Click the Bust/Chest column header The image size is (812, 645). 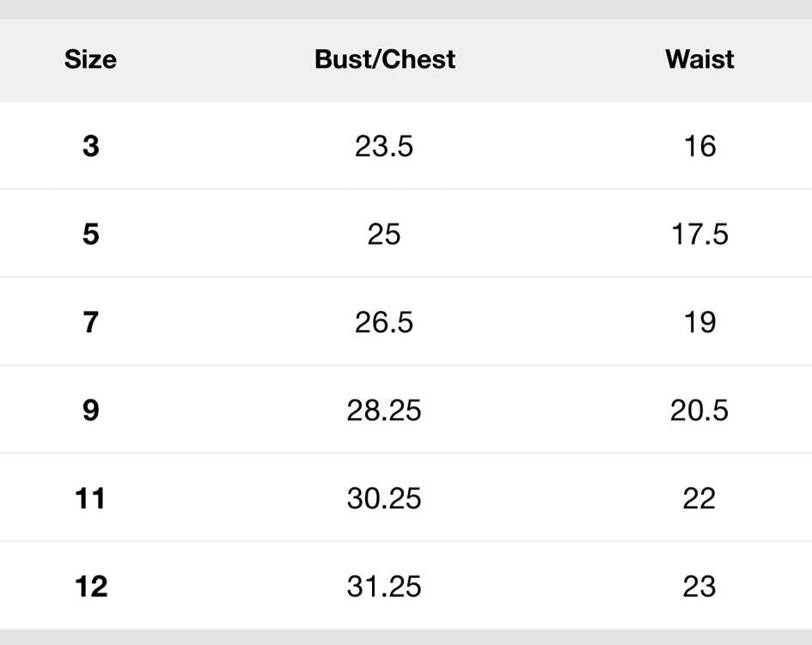click(x=385, y=59)
